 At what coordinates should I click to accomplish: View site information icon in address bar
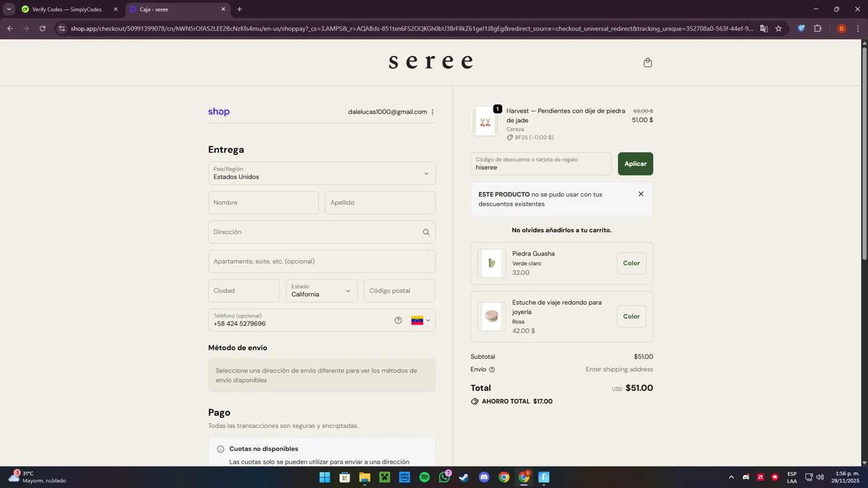point(62,28)
